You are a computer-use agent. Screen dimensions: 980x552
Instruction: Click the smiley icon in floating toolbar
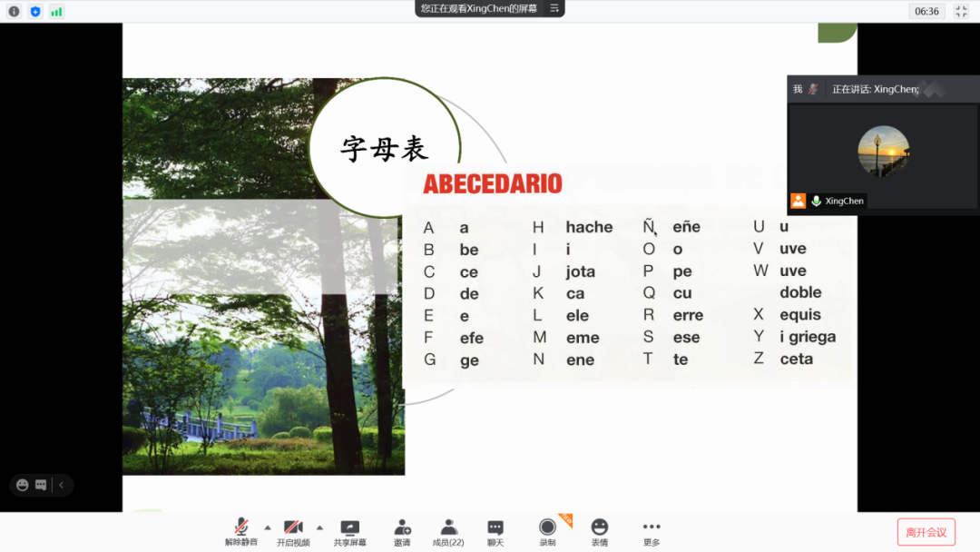pyautogui.click(x=23, y=486)
